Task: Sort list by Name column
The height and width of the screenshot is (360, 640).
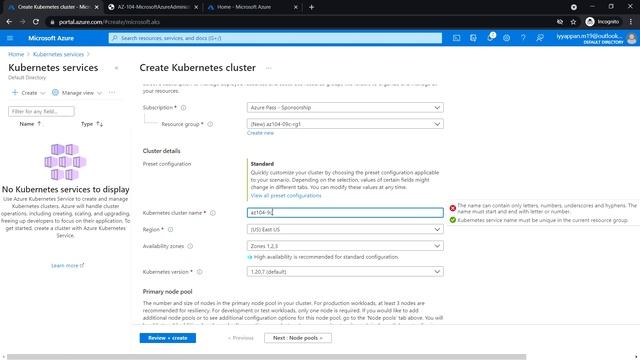Action: [30, 124]
